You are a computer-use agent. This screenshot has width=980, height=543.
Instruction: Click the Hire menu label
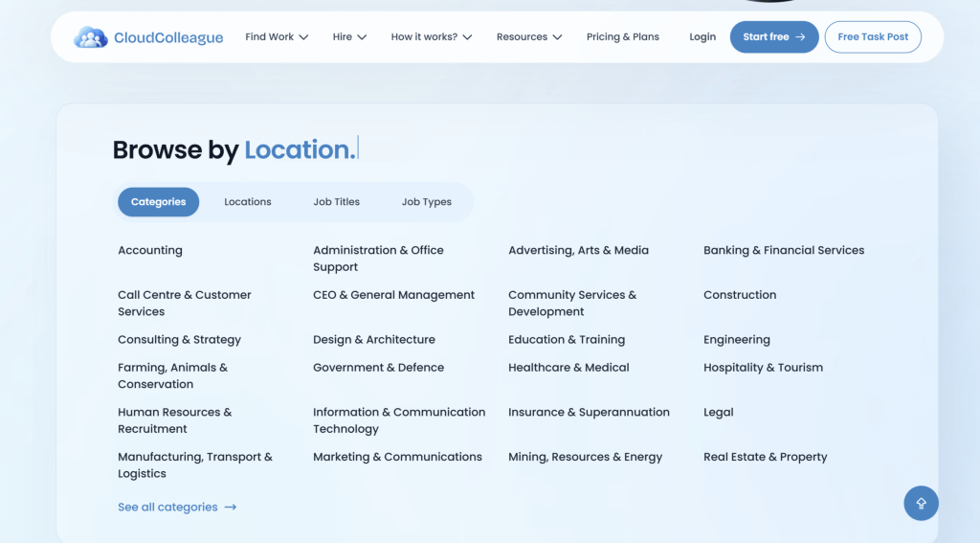[343, 37]
